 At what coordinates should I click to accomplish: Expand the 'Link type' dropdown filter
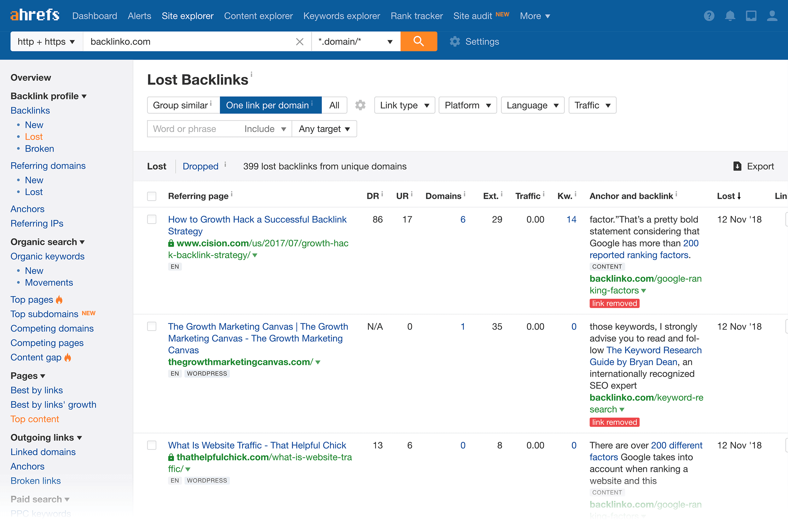point(404,105)
